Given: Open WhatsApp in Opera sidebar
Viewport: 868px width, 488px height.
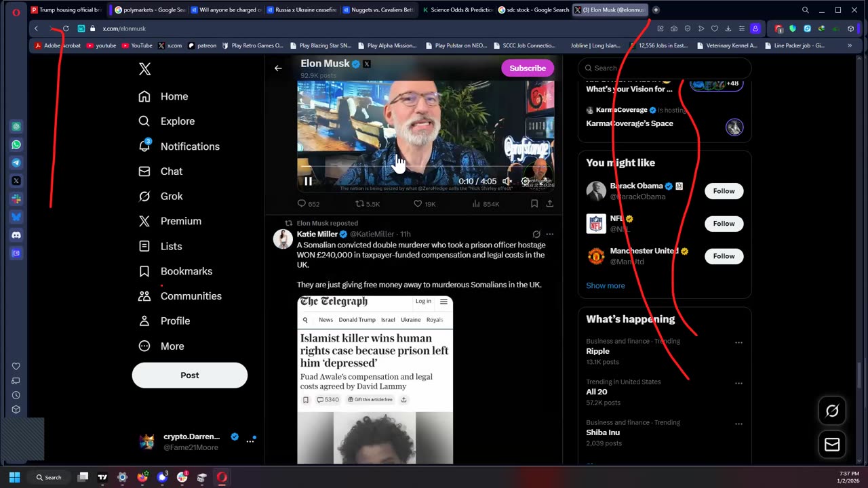Looking at the screenshot, I should pyautogui.click(x=16, y=144).
